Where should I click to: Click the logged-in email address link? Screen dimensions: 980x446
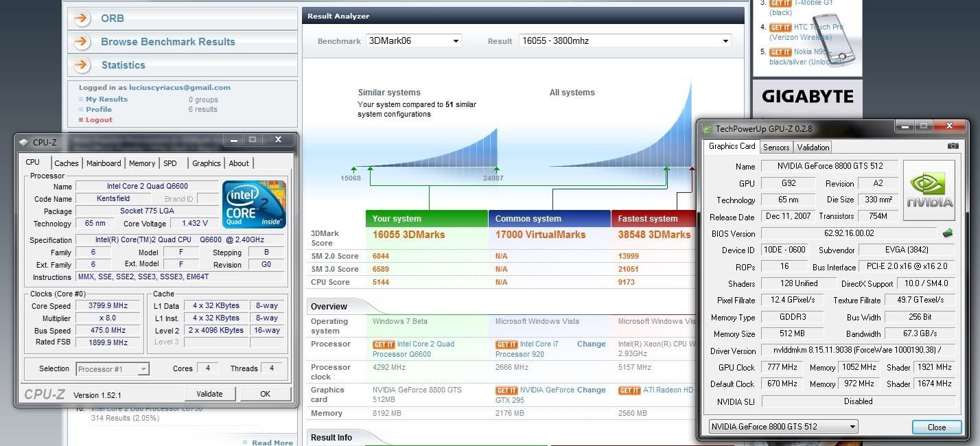click(x=180, y=88)
